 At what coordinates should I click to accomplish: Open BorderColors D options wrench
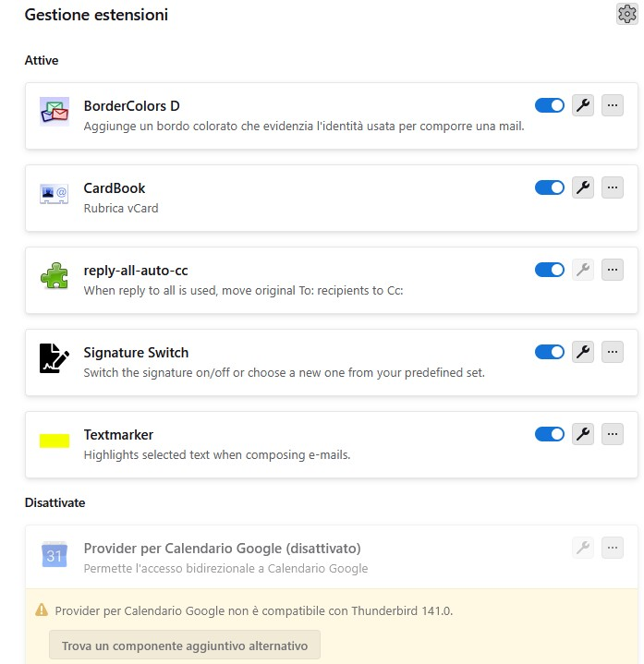(582, 105)
